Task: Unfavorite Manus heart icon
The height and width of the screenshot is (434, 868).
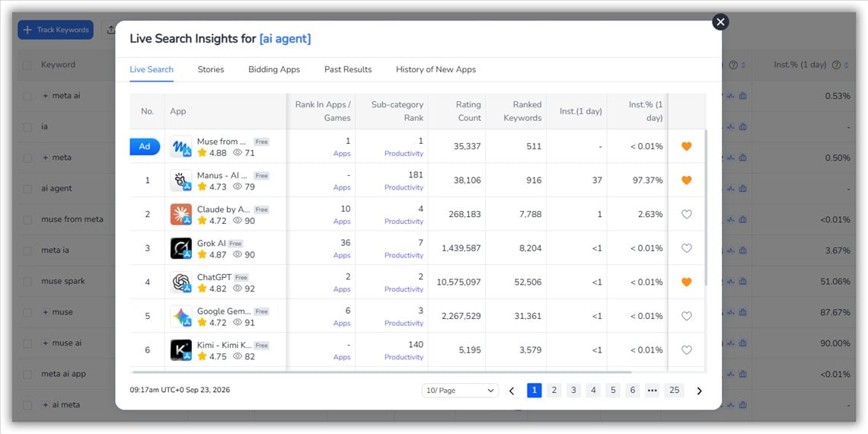Action: [x=687, y=180]
